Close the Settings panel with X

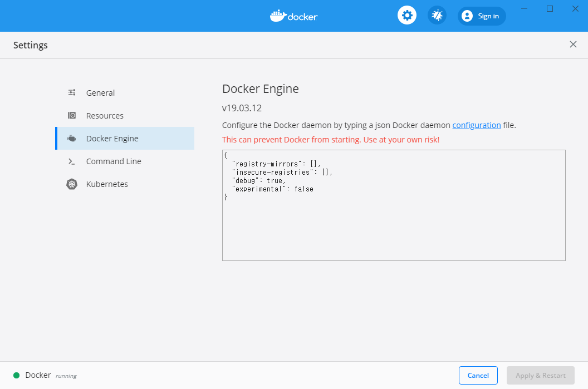tap(573, 45)
